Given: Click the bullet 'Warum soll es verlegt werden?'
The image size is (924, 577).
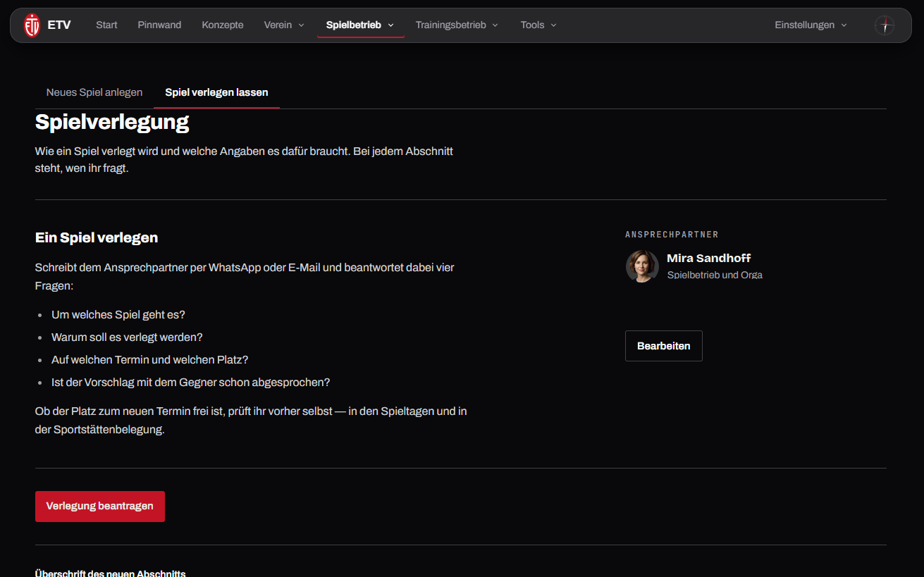Looking at the screenshot, I should (127, 337).
